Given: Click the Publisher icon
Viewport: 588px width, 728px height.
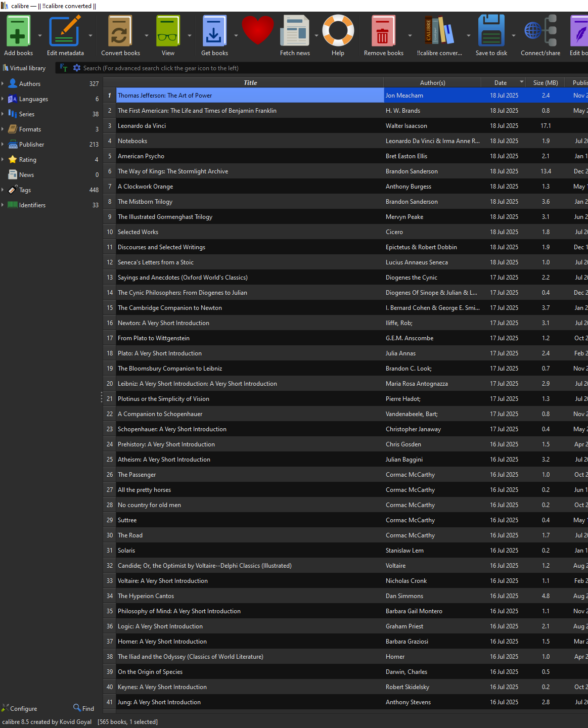Looking at the screenshot, I should (13, 144).
